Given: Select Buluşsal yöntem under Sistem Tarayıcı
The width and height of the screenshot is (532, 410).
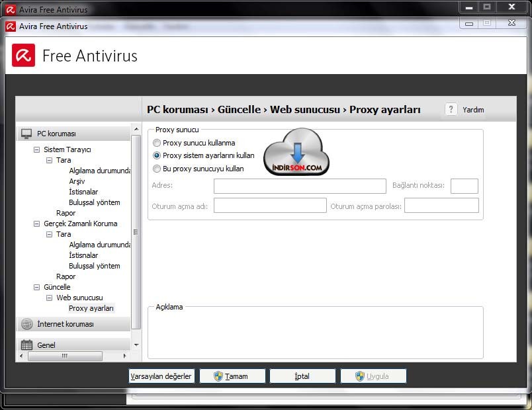Looking at the screenshot, I should pyautogui.click(x=95, y=202).
